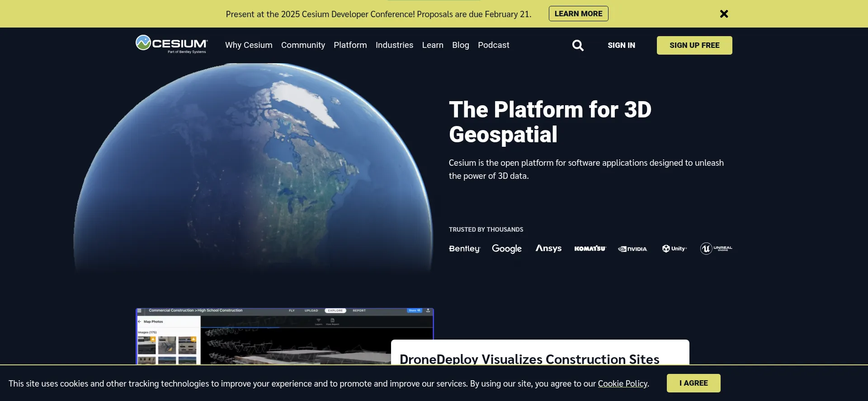
Task: Open the Community menu item
Action: coord(303,45)
